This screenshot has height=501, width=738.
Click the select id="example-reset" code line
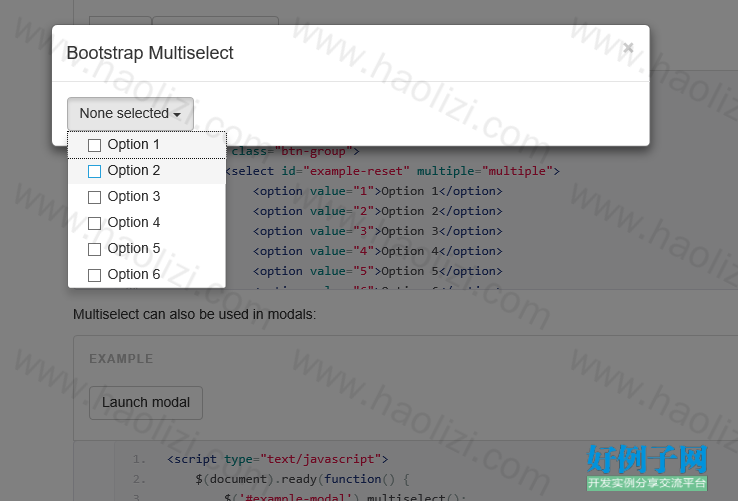pyautogui.click(x=393, y=171)
